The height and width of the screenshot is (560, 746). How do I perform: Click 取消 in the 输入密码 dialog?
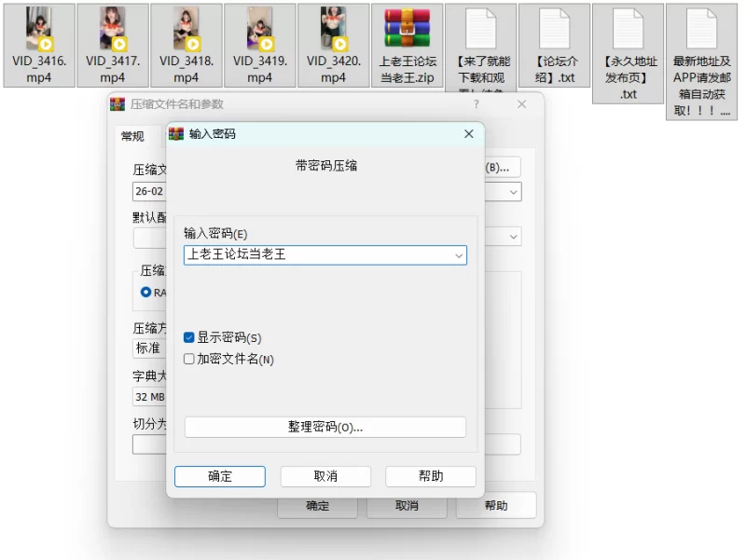[325, 476]
